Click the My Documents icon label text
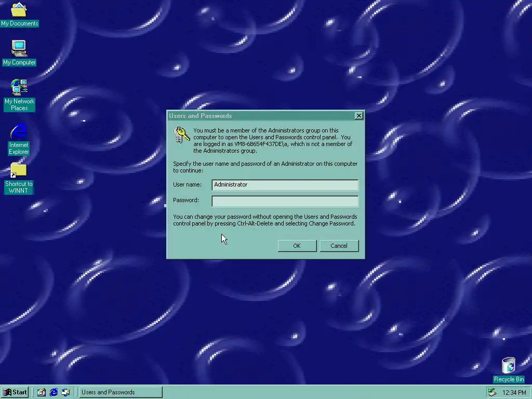The image size is (532, 399). [x=19, y=23]
